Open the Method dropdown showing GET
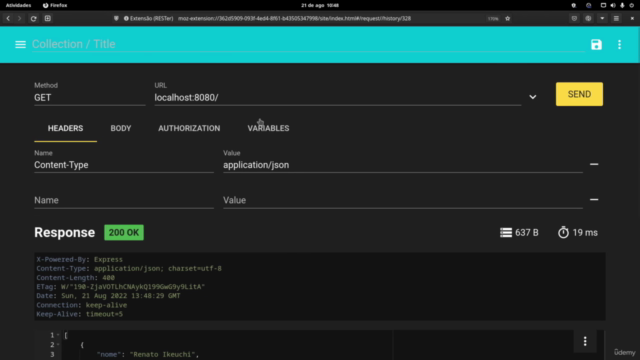 90,98
